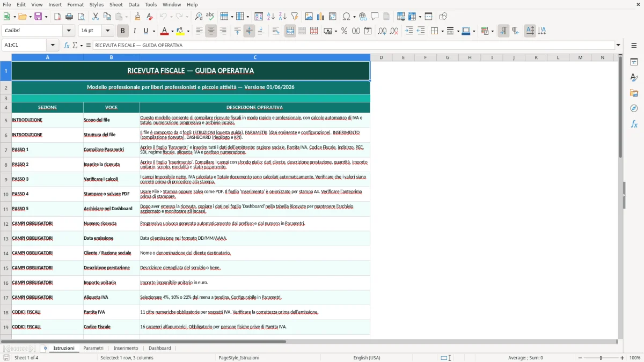Open the Sheet menu
This screenshot has height=362, width=644.
pyautogui.click(x=116, y=4)
